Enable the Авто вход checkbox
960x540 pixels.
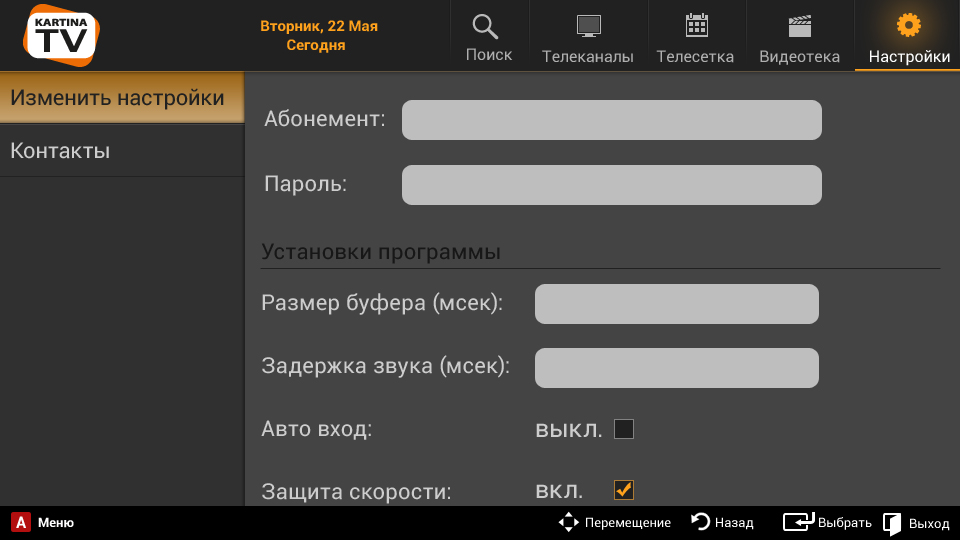tap(624, 430)
